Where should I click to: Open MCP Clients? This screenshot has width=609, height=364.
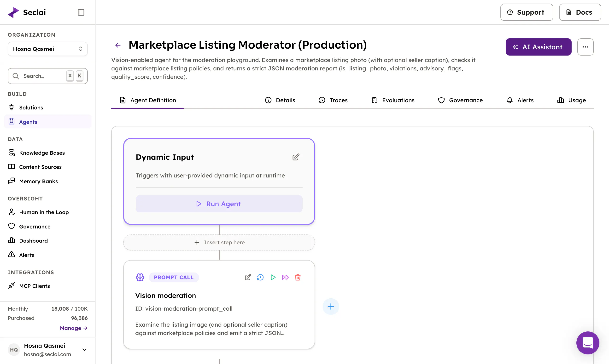coord(48,286)
